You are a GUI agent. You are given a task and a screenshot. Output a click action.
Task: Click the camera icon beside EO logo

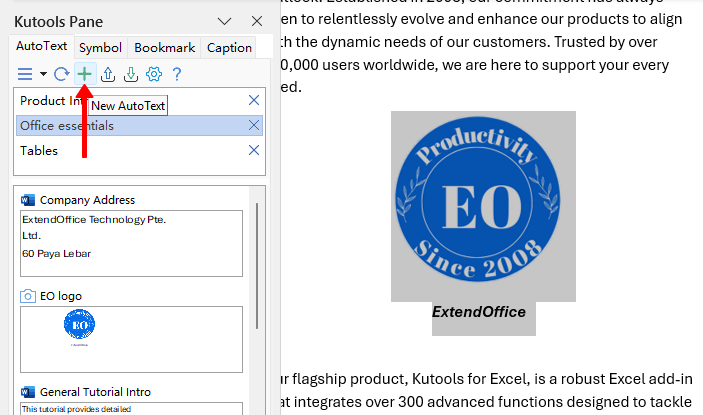click(28, 296)
